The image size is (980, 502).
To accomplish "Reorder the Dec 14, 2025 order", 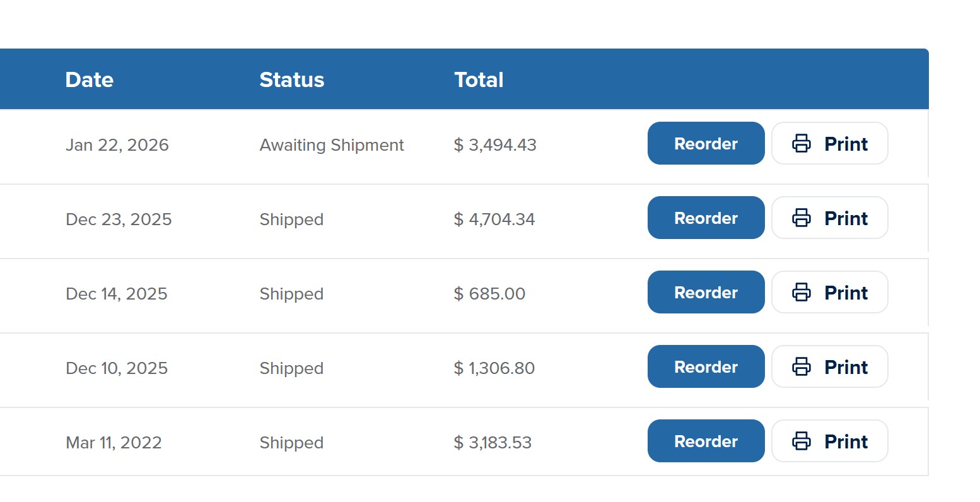I will (x=706, y=293).
